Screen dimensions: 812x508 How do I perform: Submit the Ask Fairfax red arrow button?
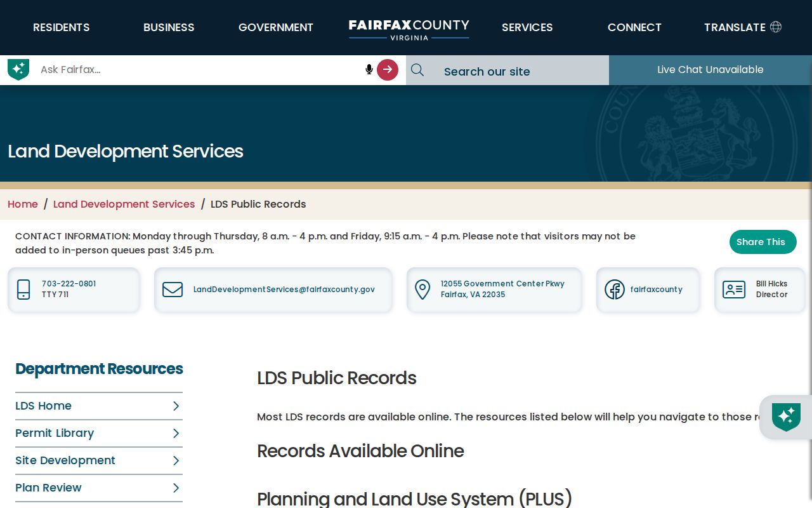coord(388,70)
